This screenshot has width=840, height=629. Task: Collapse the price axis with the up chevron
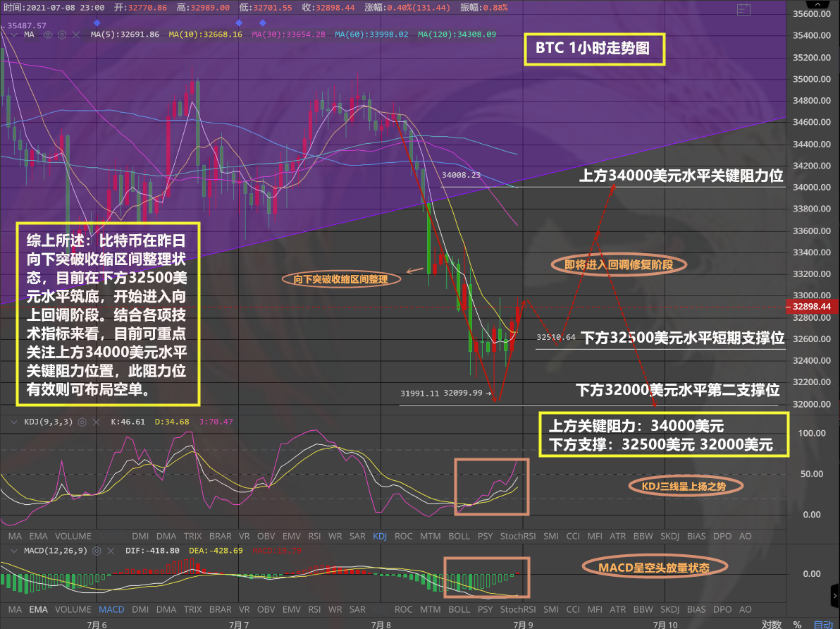tap(817, 4)
